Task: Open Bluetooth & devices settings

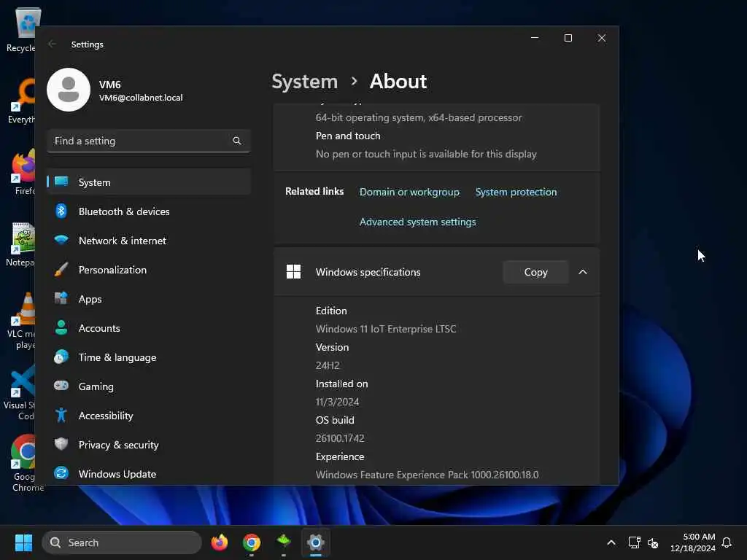Action: pos(149,211)
